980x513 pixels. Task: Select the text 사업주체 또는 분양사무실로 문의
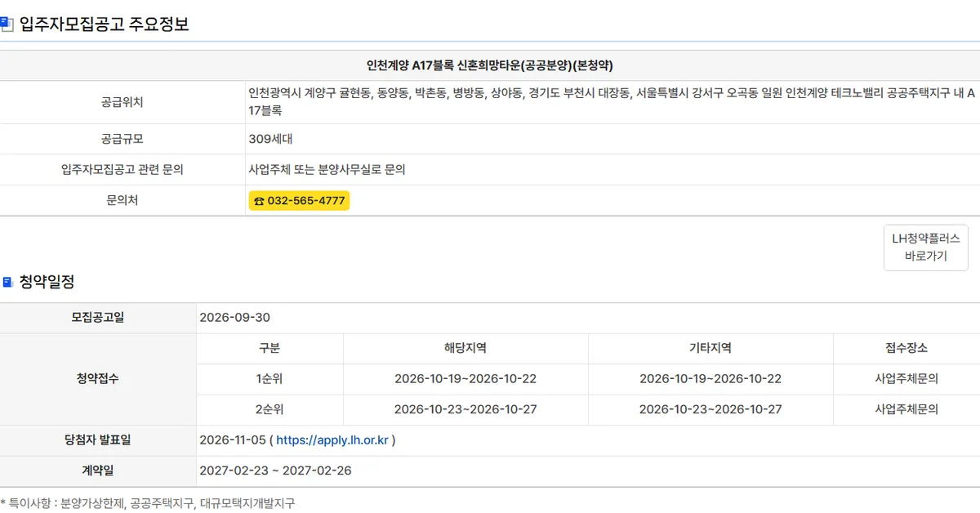pos(327,170)
